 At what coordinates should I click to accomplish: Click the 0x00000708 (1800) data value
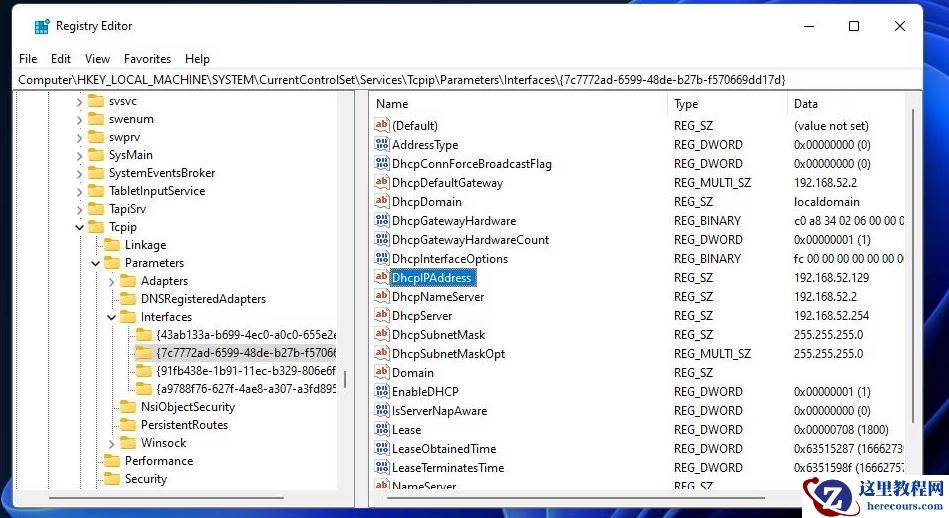coord(841,430)
